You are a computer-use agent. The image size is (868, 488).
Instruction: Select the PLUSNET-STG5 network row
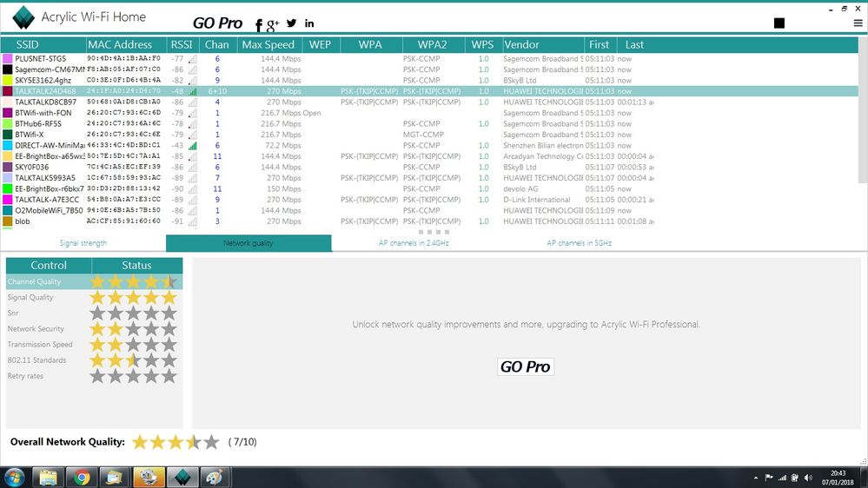click(429, 59)
